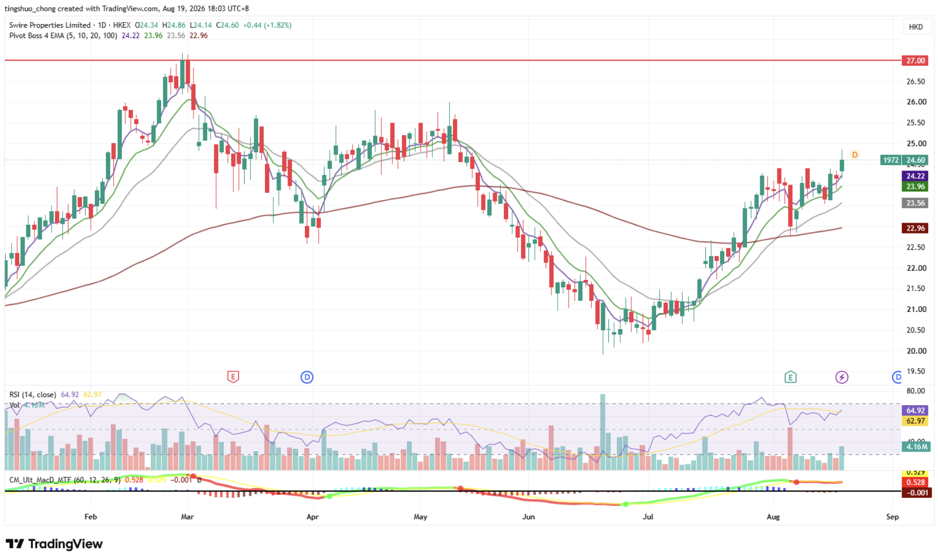Click the 22.00 price scale label

point(916,268)
